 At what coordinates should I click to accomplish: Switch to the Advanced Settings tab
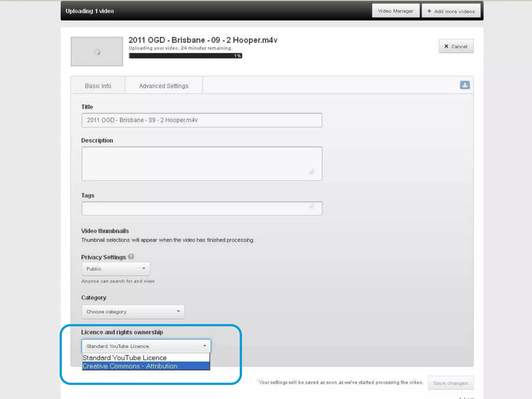164,86
